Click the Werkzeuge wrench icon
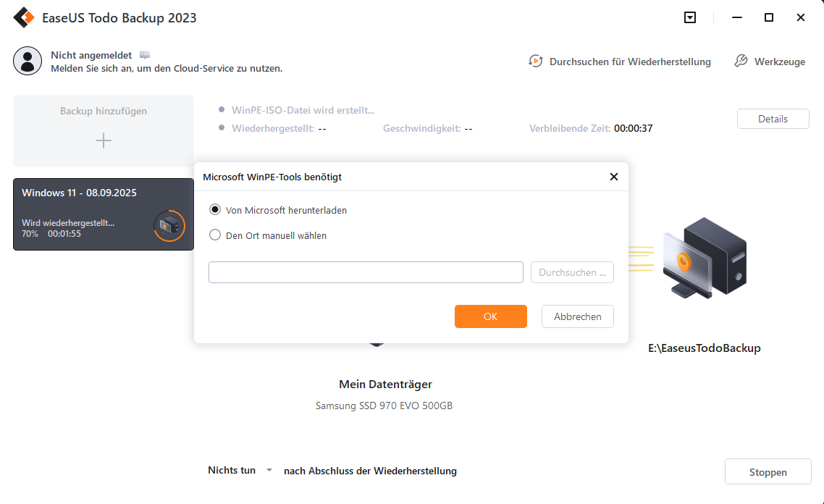 pos(741,61)
